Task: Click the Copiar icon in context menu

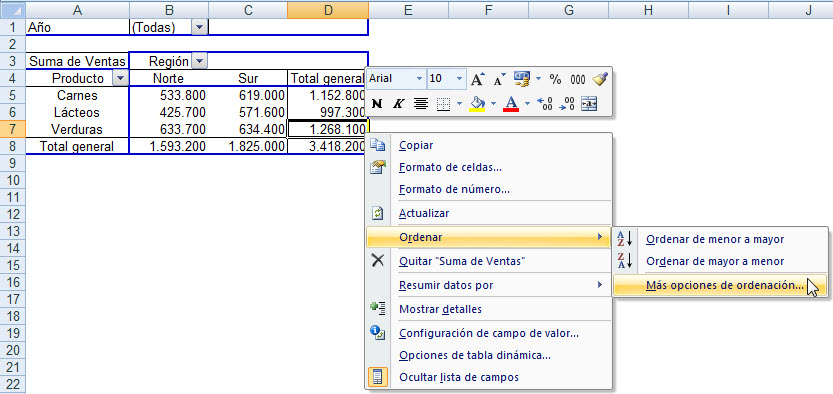Action: 377,145
